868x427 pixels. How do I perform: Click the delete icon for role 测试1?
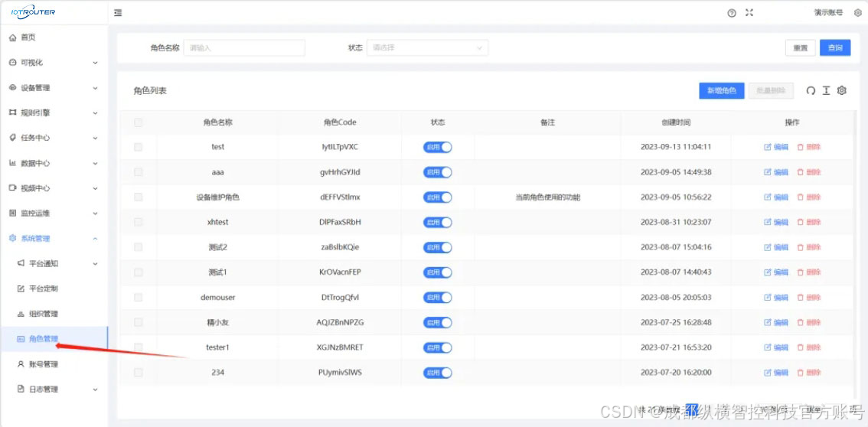click(x=800, y=272)
